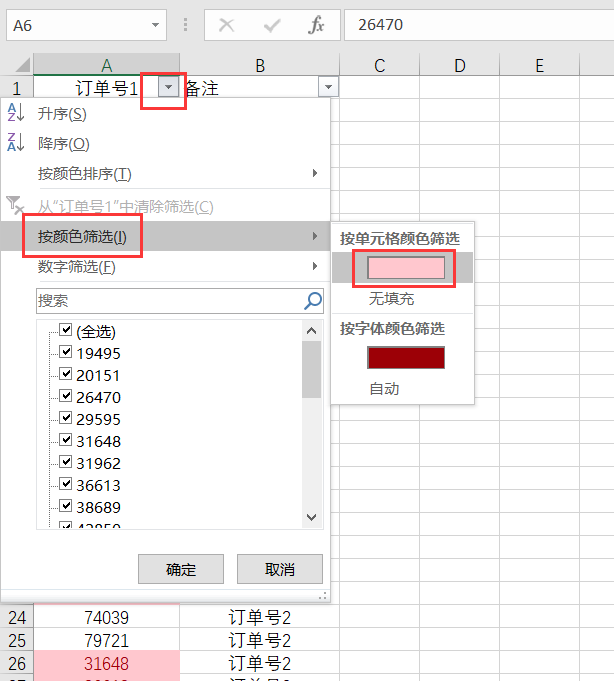Image resolution: width=614 pixels, height=681 pixels.
Task: Select row 25 header
Action: 17,640
